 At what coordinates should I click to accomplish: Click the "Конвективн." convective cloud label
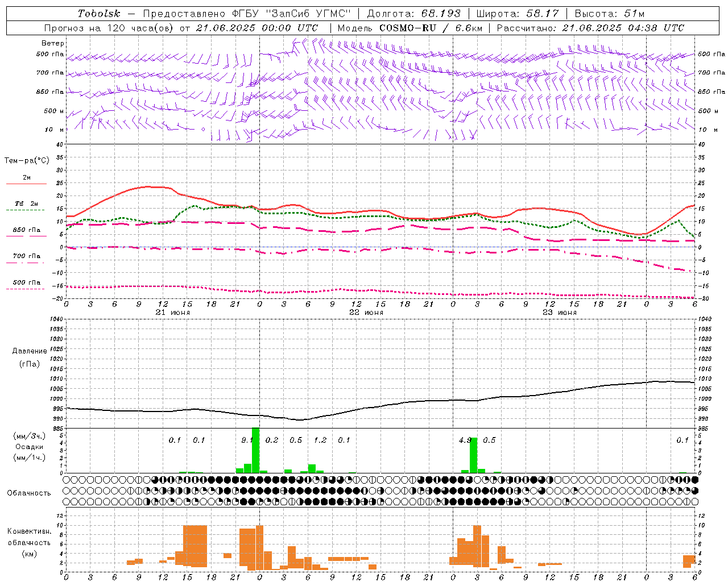click(29, 531)
